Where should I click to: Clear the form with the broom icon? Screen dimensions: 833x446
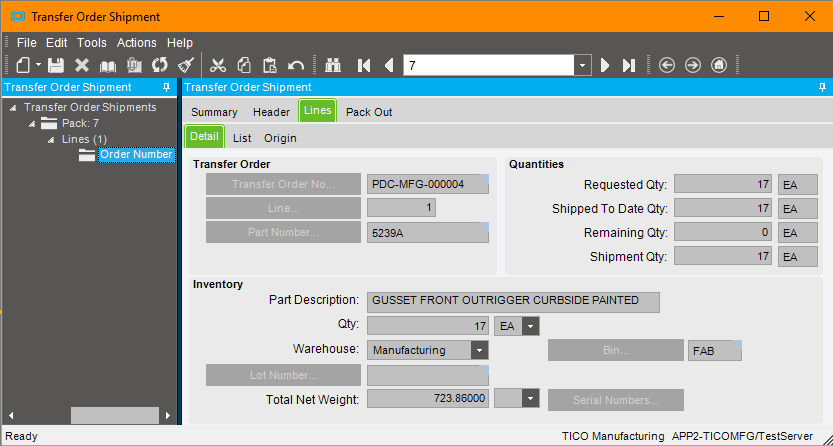click(x=186, y=65)
